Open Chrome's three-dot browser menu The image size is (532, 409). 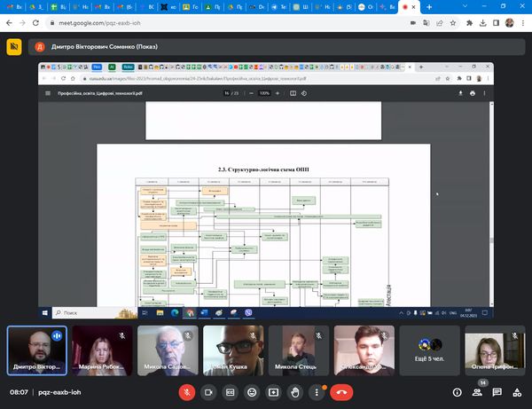(x=522, y=25)
